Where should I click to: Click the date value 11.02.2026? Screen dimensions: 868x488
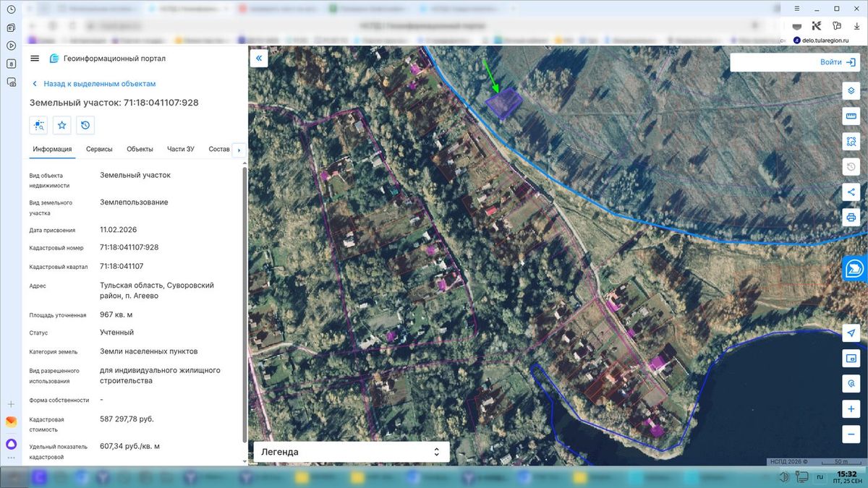pos(118,230)
